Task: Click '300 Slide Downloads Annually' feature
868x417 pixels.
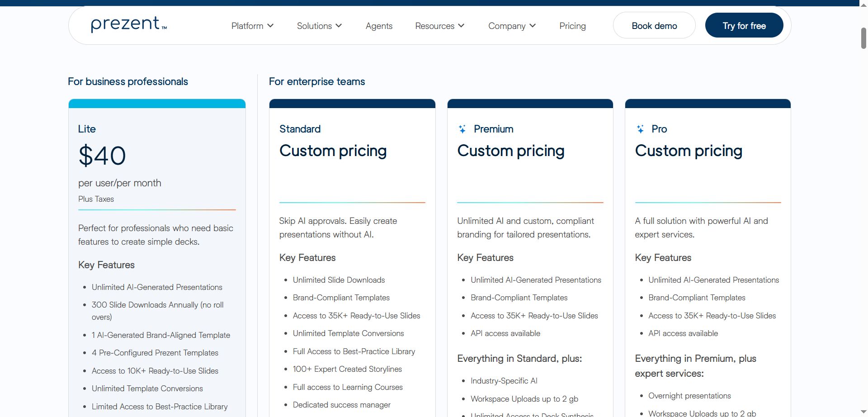Action: click(158, 311)
